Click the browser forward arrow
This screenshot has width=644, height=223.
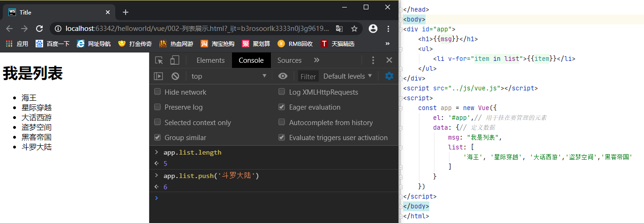(x=24, y=29)
